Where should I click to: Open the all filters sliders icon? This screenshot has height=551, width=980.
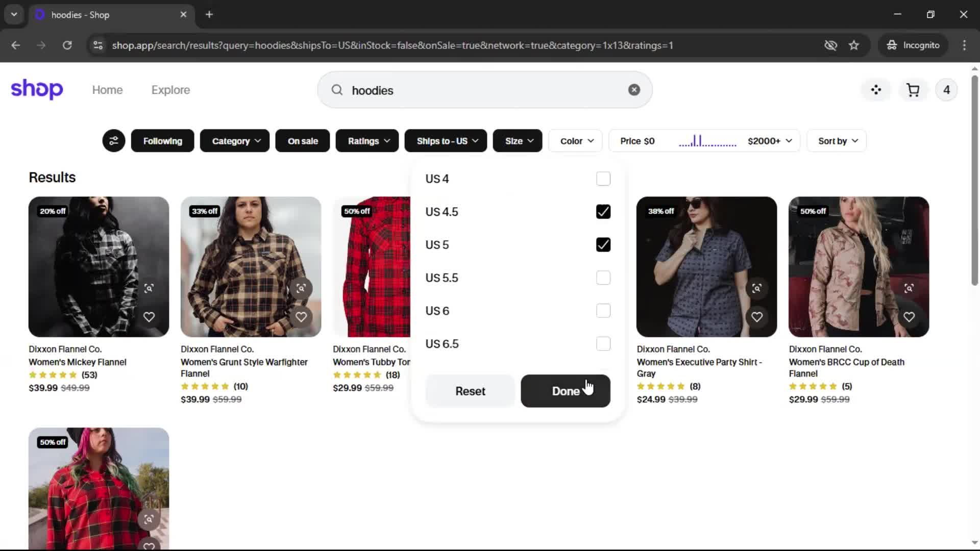click(113, 141)
